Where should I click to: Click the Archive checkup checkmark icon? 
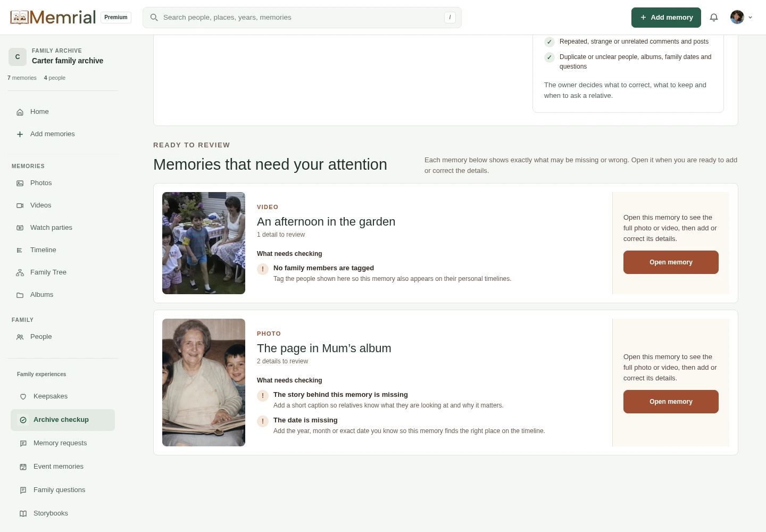[23, 420]
